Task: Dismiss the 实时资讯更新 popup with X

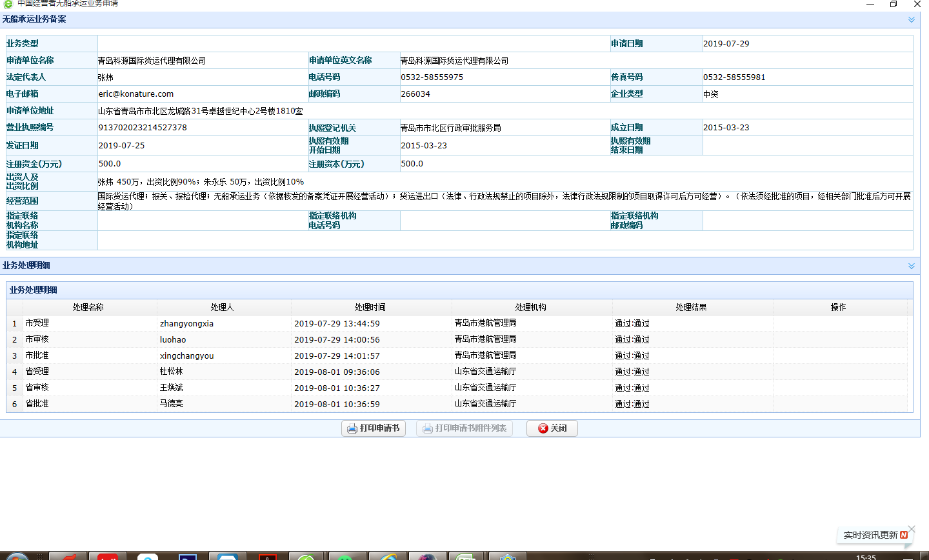Action: pyautogui.click(x=910, y=528)
